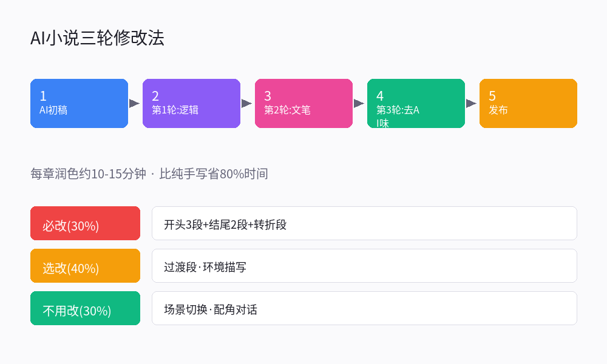Click the arrow between 第1轮:逻辑 and 第2轮:文笔

point(246,103)
